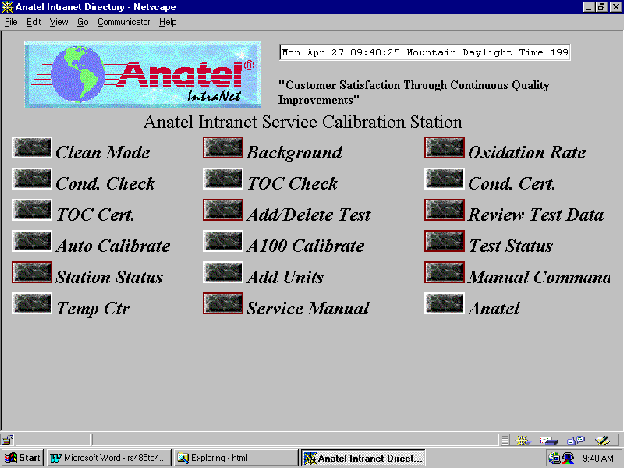Open Navigator from the component bar
The image size is (624, 468).
[x=523, y=440]
